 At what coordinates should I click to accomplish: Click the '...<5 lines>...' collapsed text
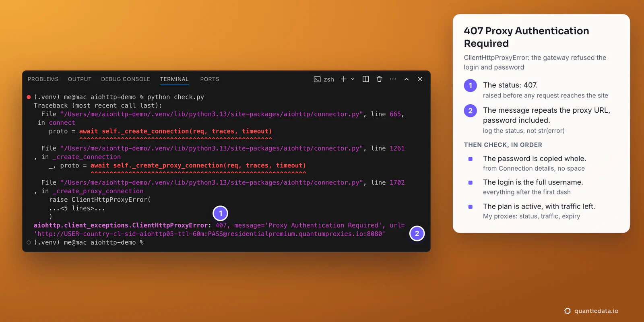pyautogui.click(x=77, y=208)
